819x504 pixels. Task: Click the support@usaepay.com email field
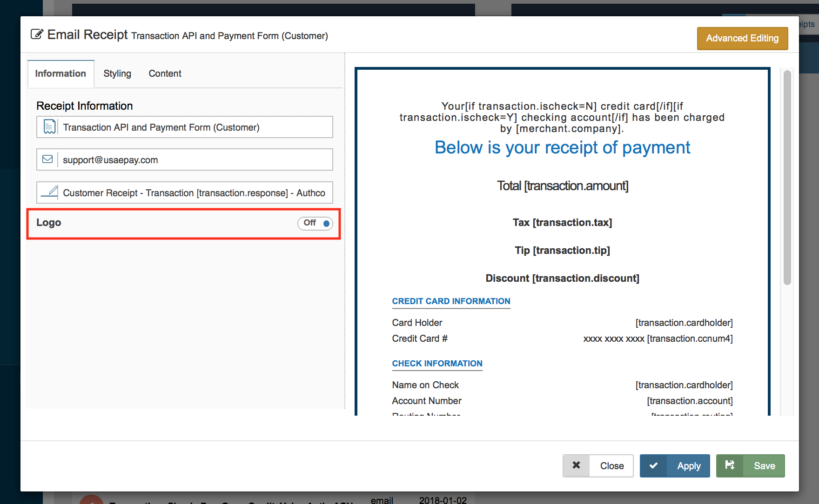(195, 159)
